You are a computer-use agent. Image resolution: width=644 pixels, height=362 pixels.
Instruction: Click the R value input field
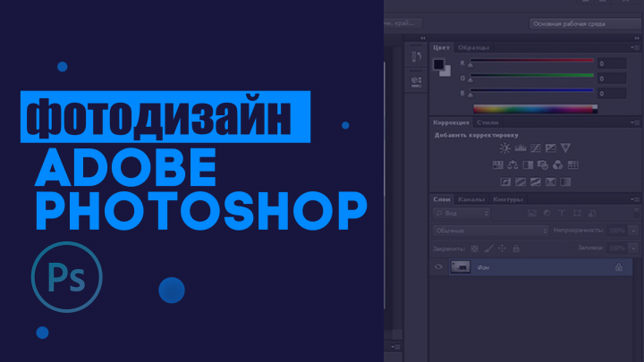point(612,63)
